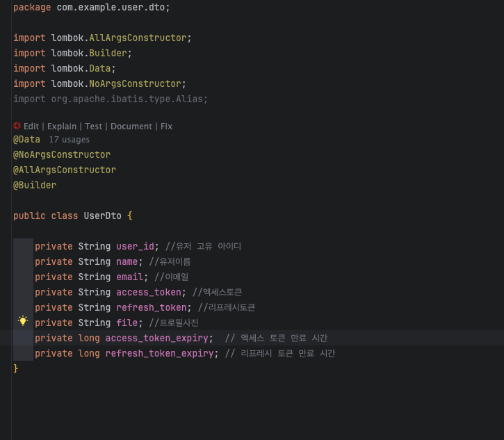Viewport: 504px width, 440px height.
Task: Click the email field identifier
Action: point(129,277)
